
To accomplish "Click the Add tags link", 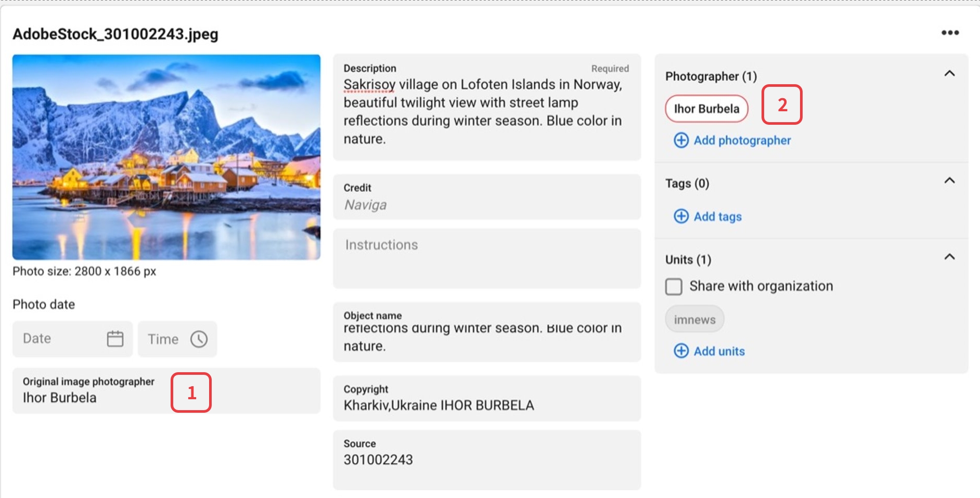I will click(717, 216).
